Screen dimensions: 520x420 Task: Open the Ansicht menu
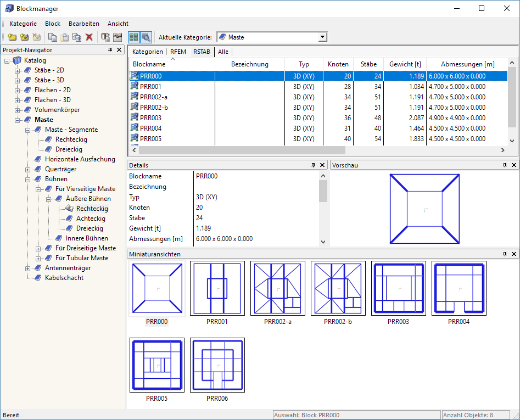(118, 24)
